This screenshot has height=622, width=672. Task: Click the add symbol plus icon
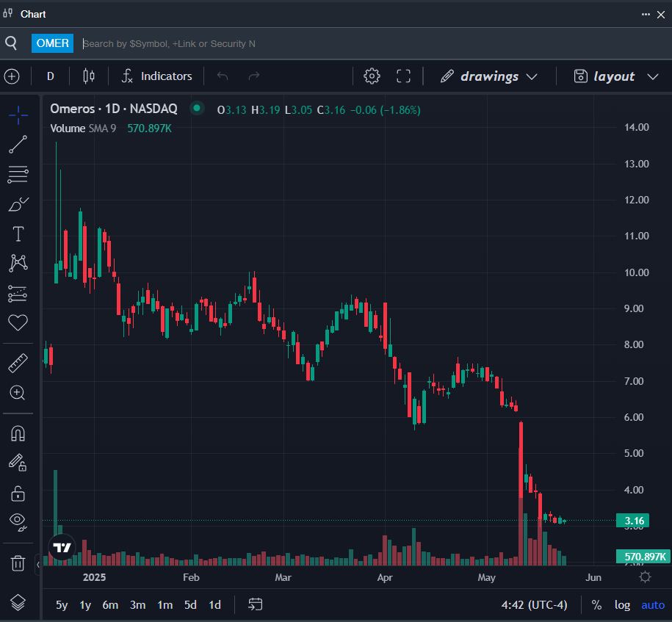(x=12, y=76)
